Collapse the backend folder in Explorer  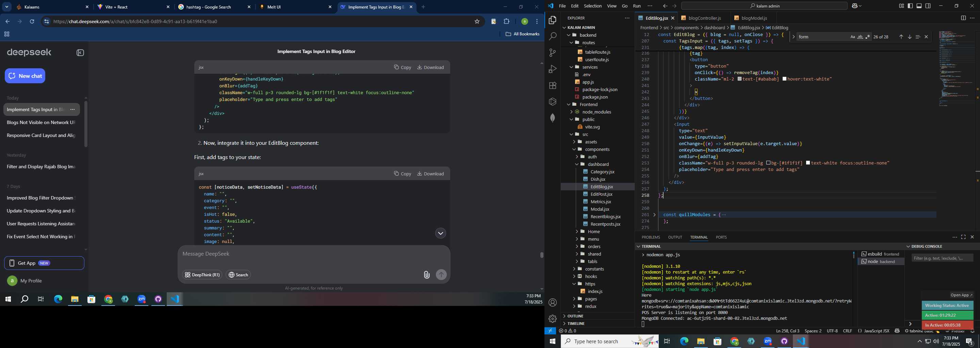click(569, 35)
